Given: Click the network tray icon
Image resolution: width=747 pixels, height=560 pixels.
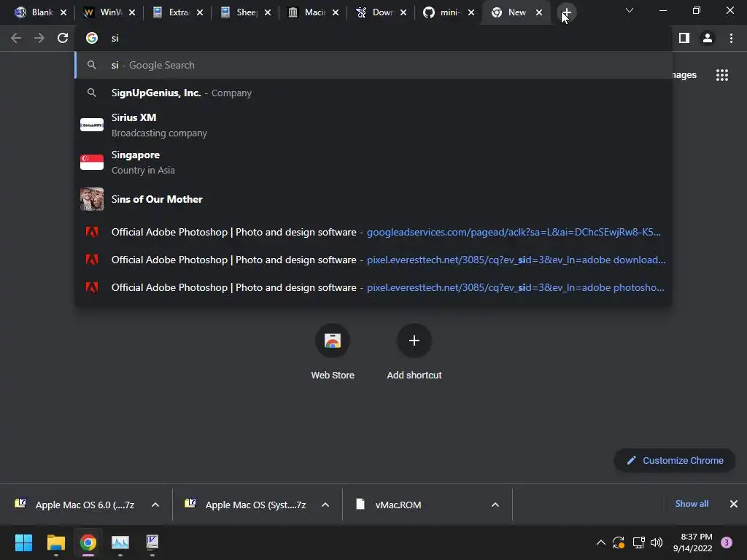Looking at the screenshot, I should [638, 542].
